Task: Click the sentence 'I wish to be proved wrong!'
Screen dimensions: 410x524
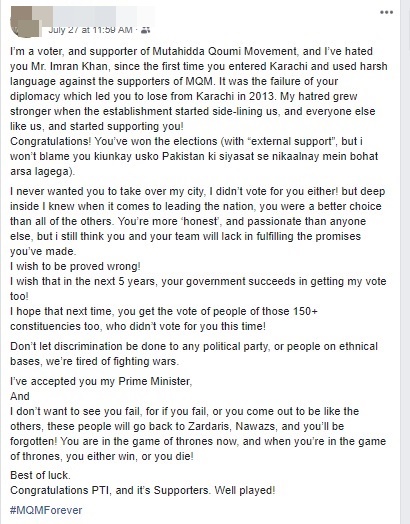Action: point(75,266)
